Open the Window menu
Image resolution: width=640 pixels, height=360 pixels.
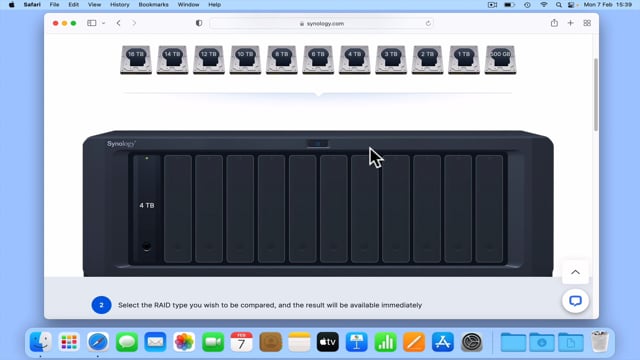(188, 4)
